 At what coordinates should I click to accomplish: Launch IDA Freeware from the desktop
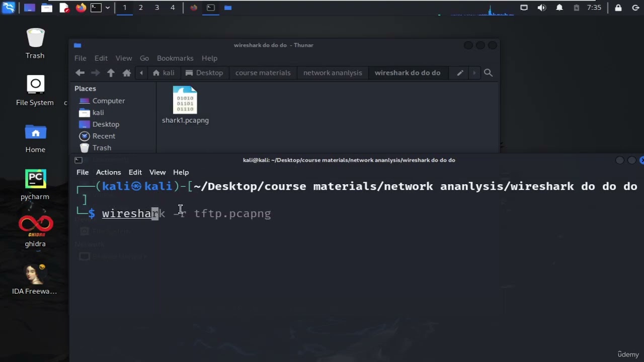click(x=35, y=280)
